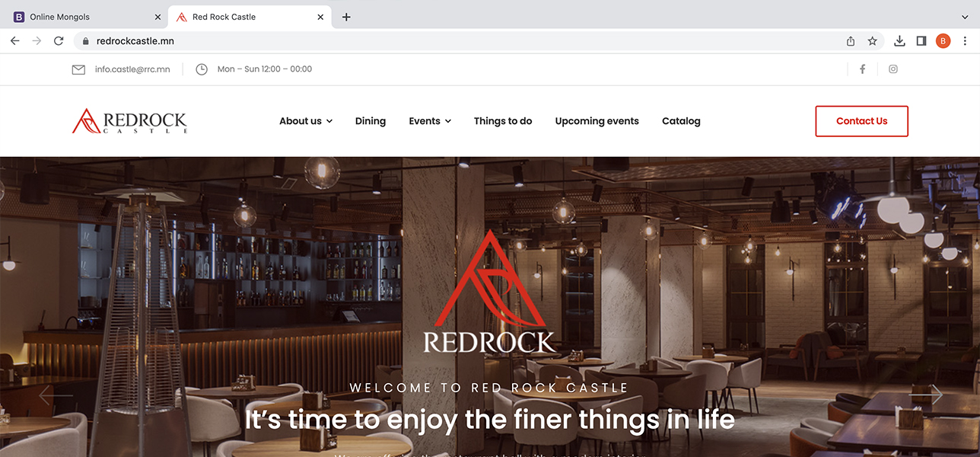Image resolution: width=980 pixels, height=457 pixels.
Task: Toggle the browser side panel icon
Action: pyautogui.click(x=921, y=41)
